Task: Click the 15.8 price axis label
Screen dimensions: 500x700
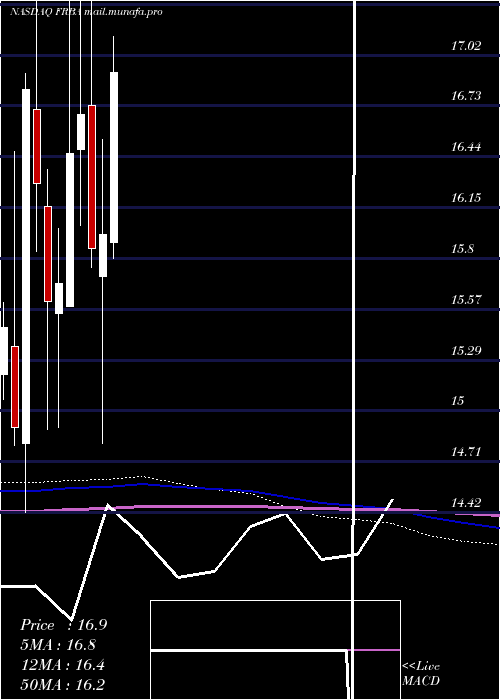Action: pos(462,249)
